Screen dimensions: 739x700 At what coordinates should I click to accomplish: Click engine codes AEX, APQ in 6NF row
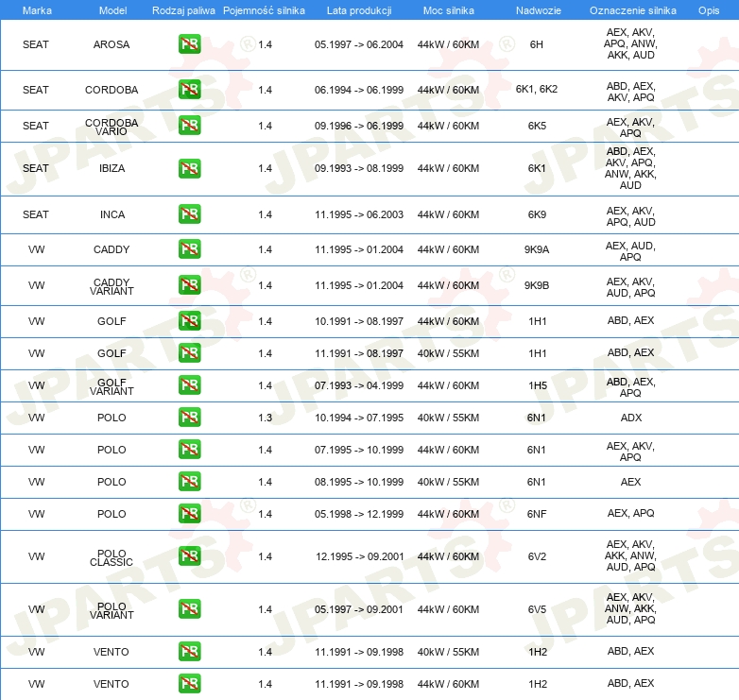(x=630, y=513)
